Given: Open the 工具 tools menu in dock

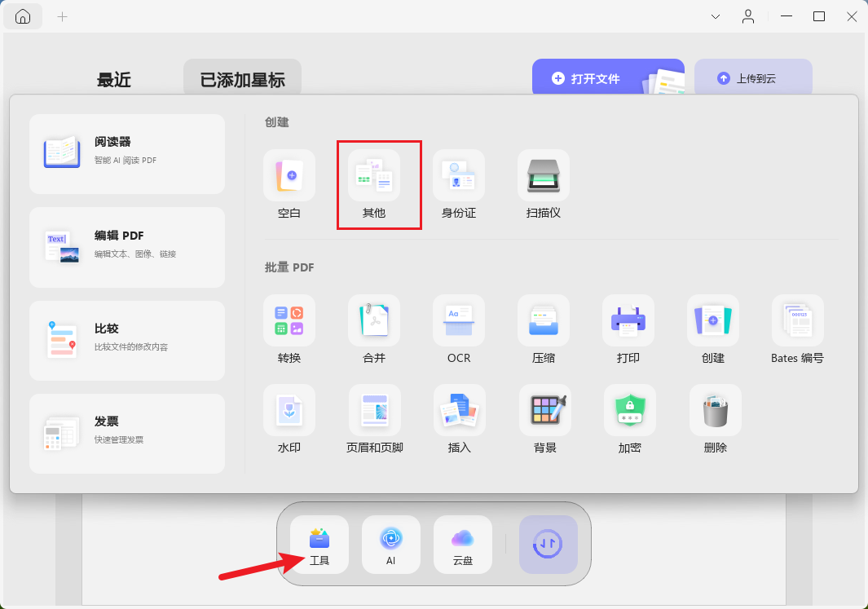Looking at the screenshot, I should (319, 545).
